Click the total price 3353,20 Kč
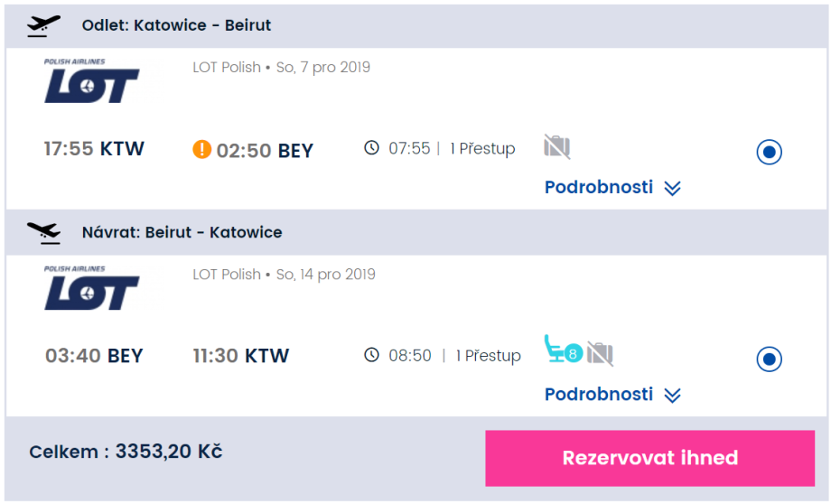Viewport: 831px width, 504px height. [169, 452]
